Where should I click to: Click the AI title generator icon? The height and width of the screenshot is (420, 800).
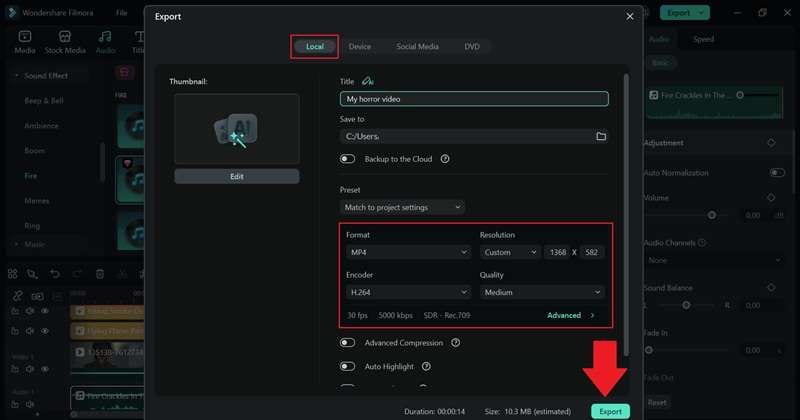(x=367, y=81)
